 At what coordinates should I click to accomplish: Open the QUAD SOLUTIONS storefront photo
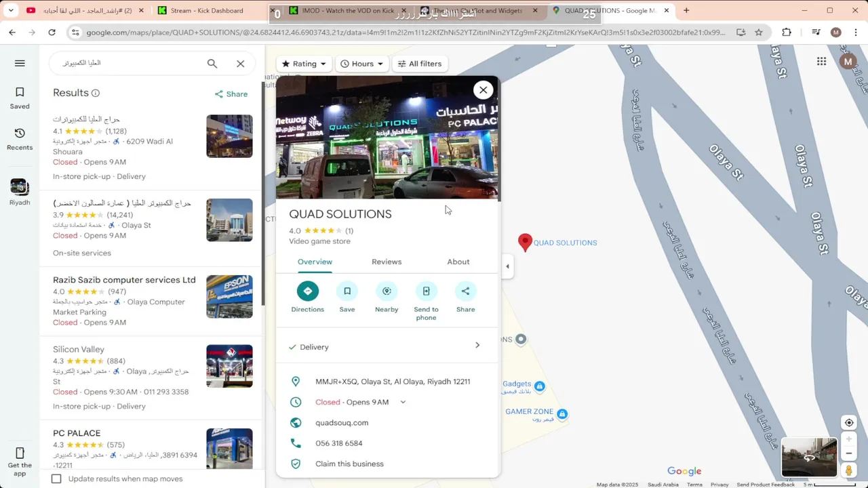(387, 138)
